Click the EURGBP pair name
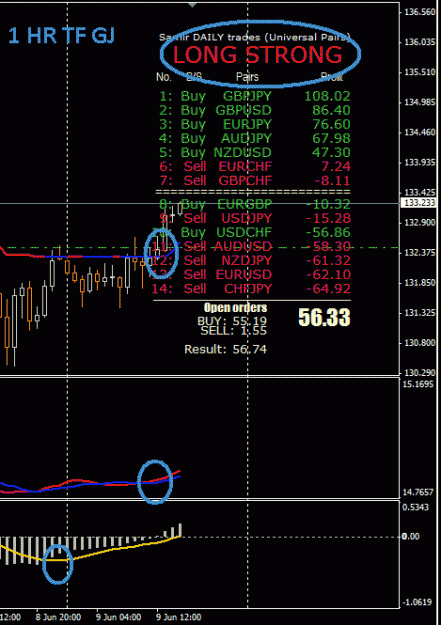The width and height of the screenshot is (441, 625). tap(244, 204)
